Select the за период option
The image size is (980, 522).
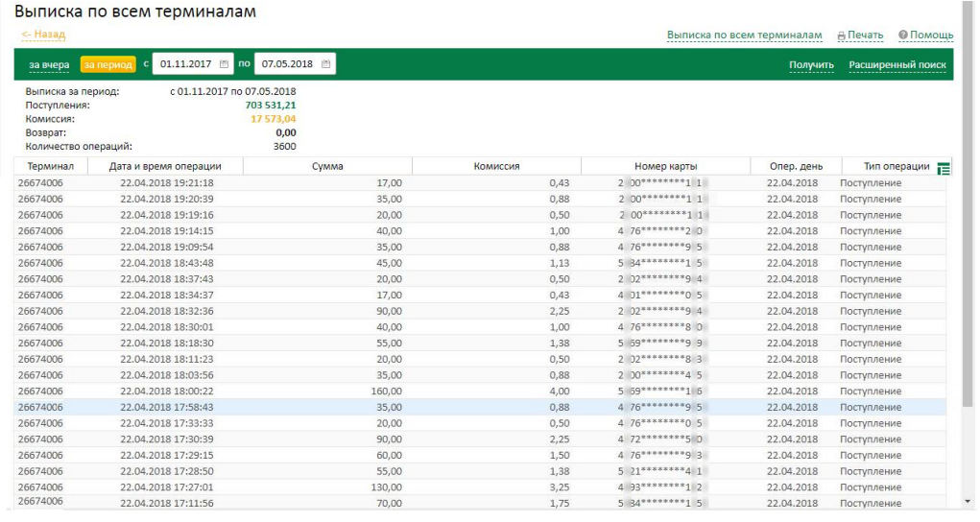point(108,63)
